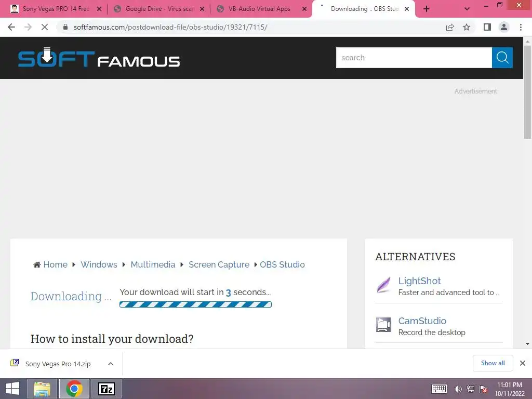Click the browser forward arrow
This screenshot has width=532, height=399.
point(28,27)
